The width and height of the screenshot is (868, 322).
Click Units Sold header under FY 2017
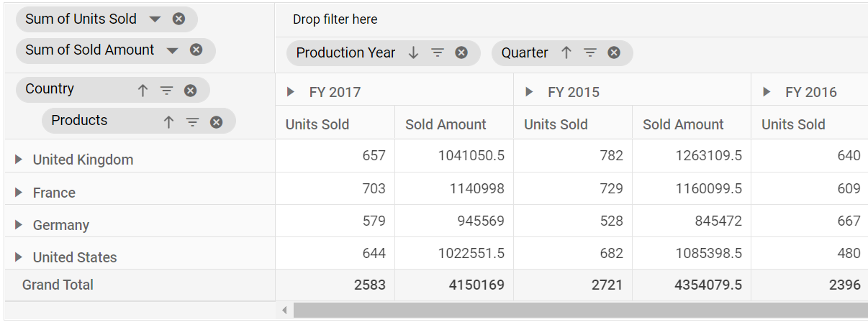pyautogui.click(x=335, y=124)
